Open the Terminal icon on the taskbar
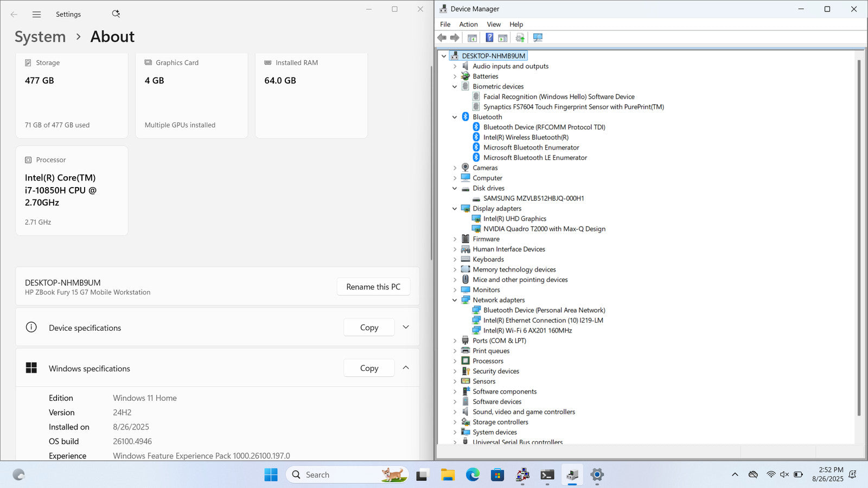 [547, 475]
